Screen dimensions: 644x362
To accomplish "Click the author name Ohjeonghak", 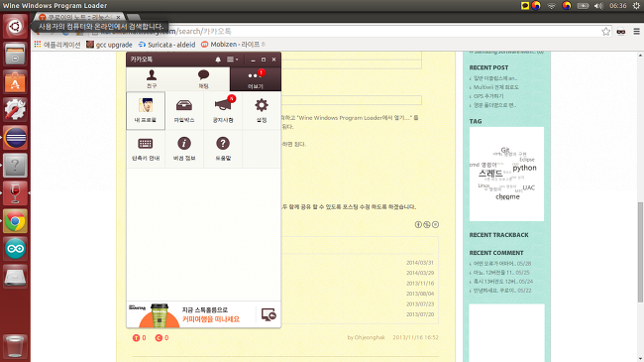I will [x=370, y=337].
